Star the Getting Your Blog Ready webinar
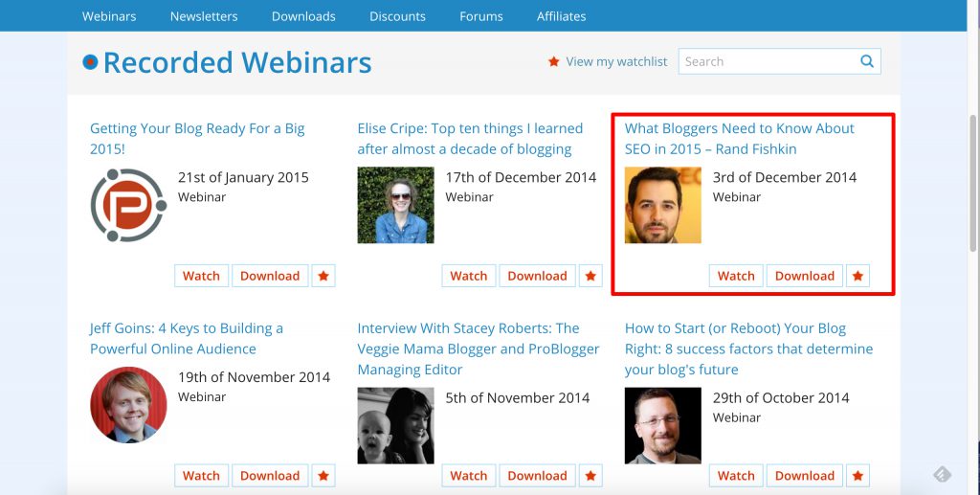Screen dimensions: 980x495 click(323, 276)
